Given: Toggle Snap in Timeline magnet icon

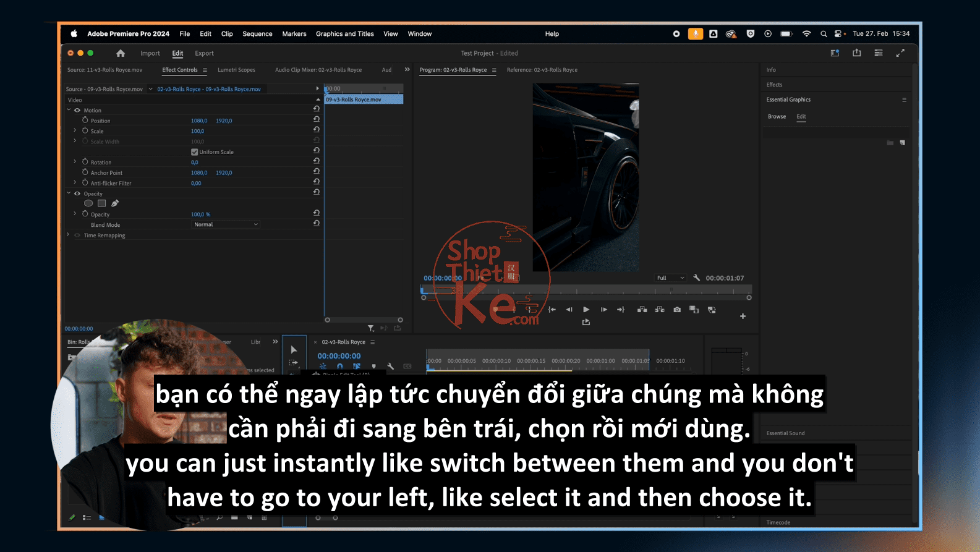Looking at the screenshot, I should point(339,367).
